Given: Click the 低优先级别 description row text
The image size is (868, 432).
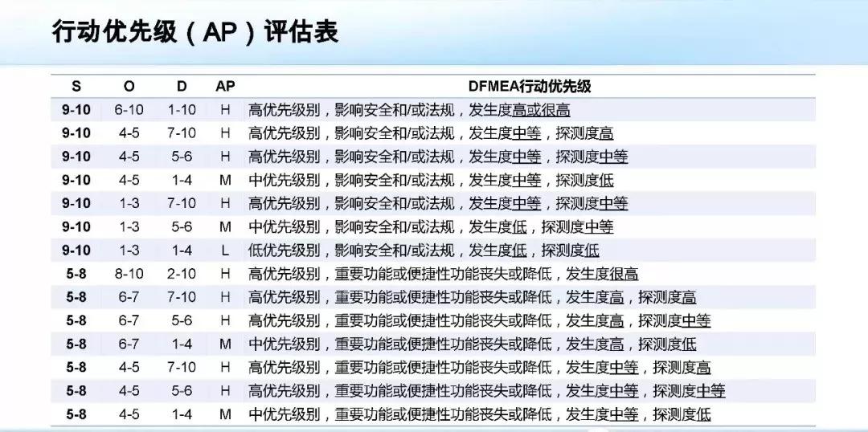Looking at the screenshot, I should coord(424,251).
